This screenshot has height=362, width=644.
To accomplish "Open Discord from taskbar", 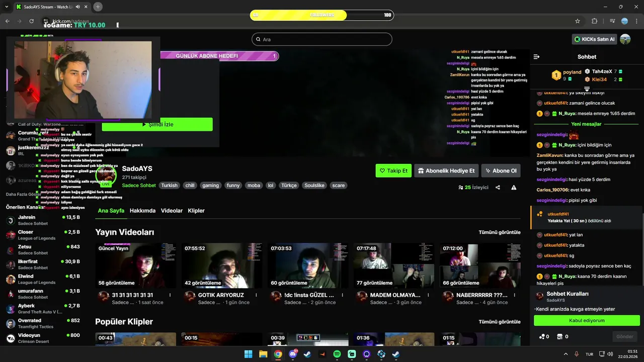I will point(293,354).
